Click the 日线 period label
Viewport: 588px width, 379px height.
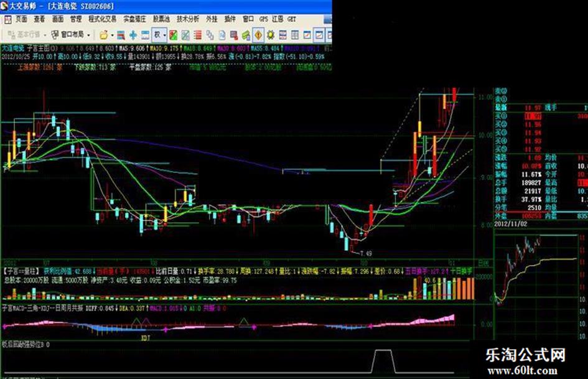click(483, 263)
